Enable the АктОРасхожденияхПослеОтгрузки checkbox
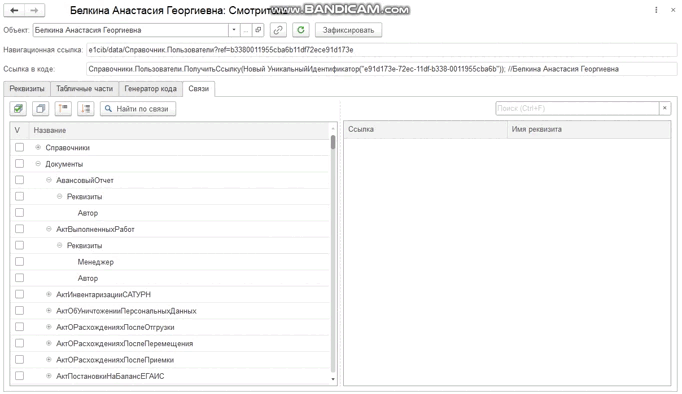Image resolution: width=682 pixels, height=394 pixels. (x=19, y=327)
